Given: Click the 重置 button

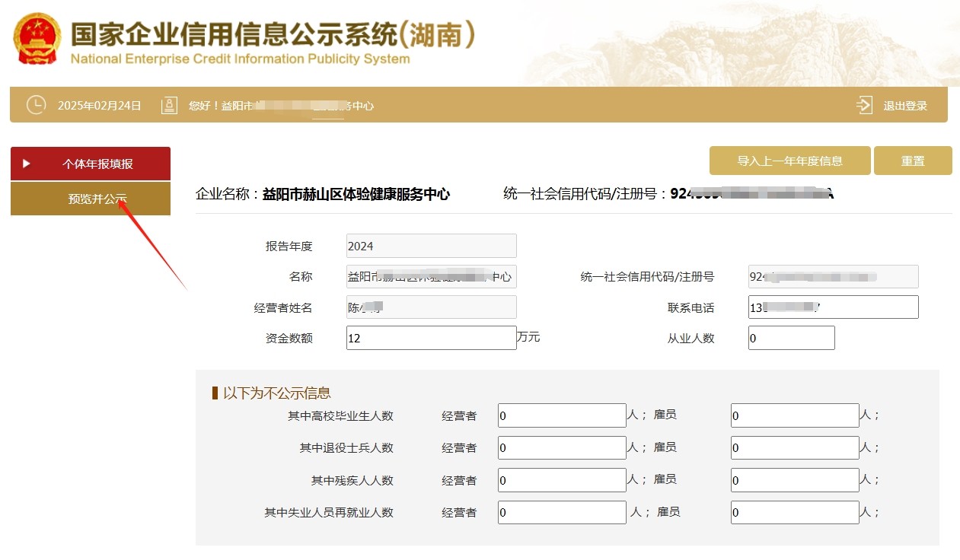Looking at the screenshot, I should pos(913,161).
